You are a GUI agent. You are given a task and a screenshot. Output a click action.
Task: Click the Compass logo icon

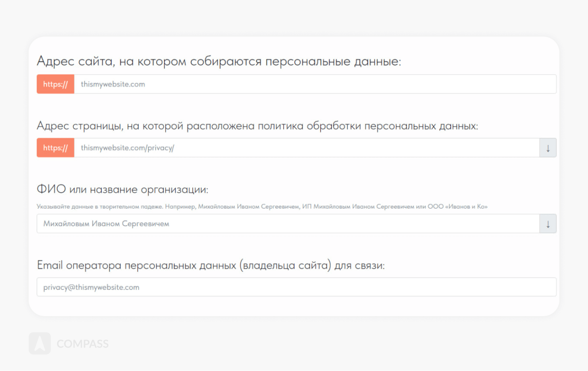[x=39, y=344]
